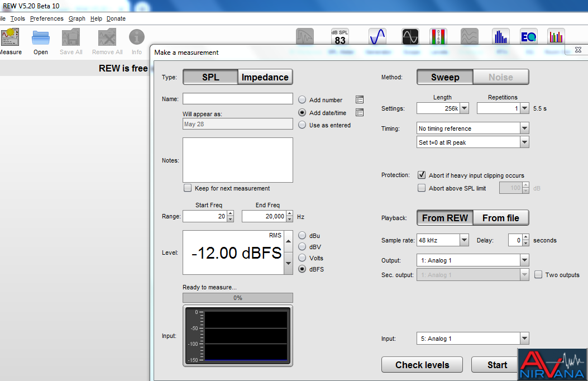Open the Input 5: Analog 1 dropdown
This screenshot has width=588, height=381.
525,338
